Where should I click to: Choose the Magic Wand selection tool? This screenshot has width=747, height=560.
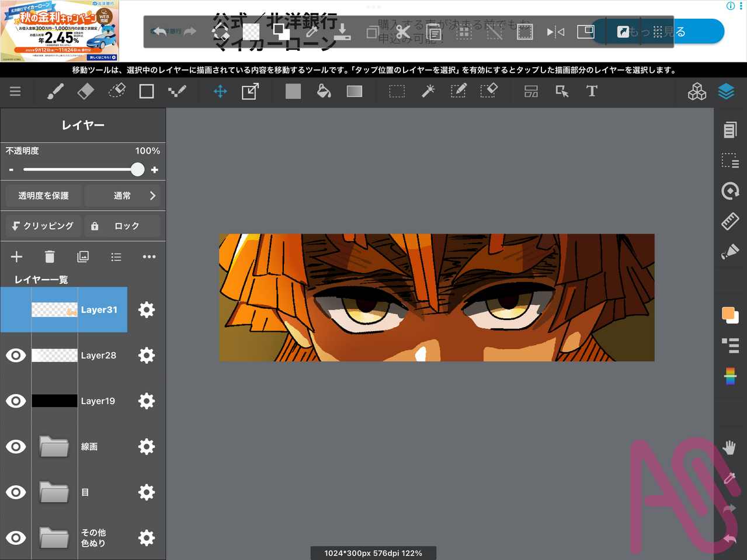pyautogui.click(x=428, y=92)
